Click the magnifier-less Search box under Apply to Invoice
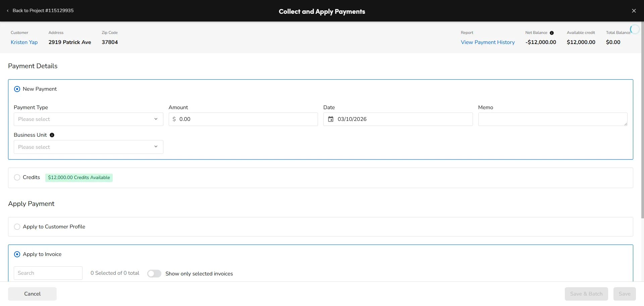 click(48, 273)
